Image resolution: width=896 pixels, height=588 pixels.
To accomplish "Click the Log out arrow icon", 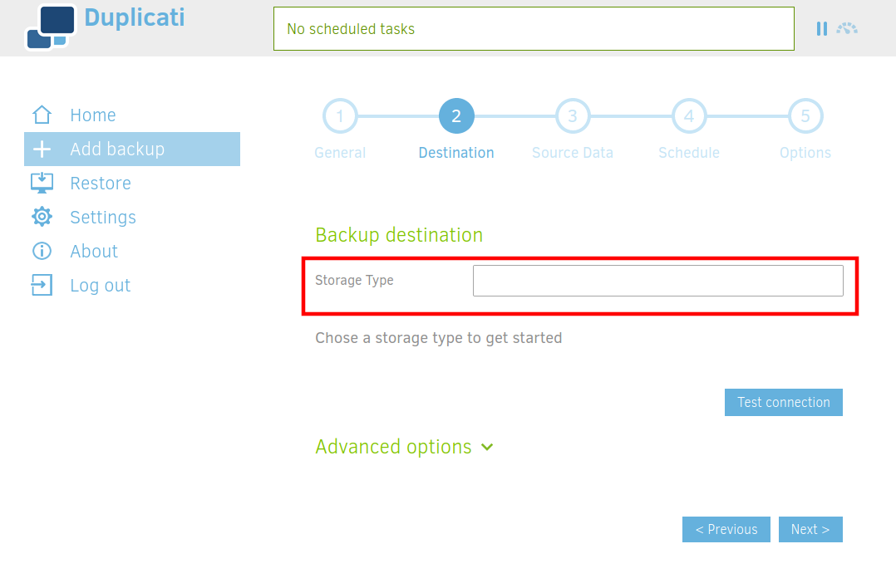I will click(42, 285).
